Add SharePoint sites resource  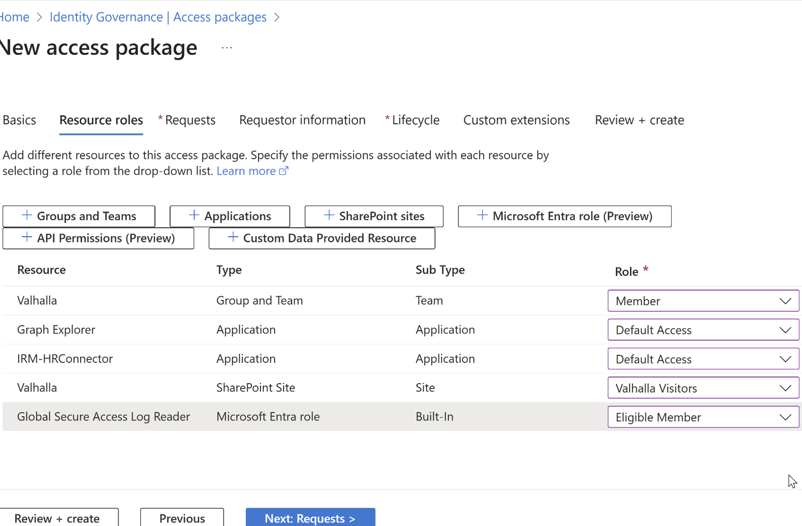click(374, 216)
